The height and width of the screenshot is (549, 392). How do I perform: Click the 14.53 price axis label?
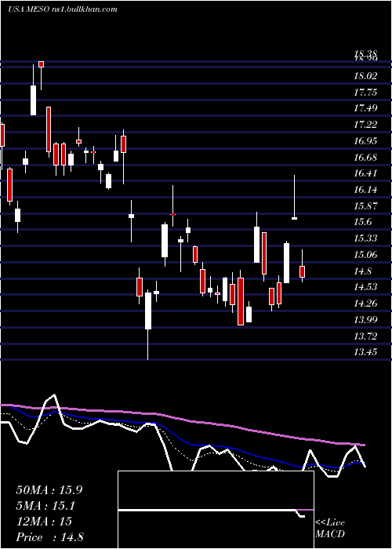365,287
